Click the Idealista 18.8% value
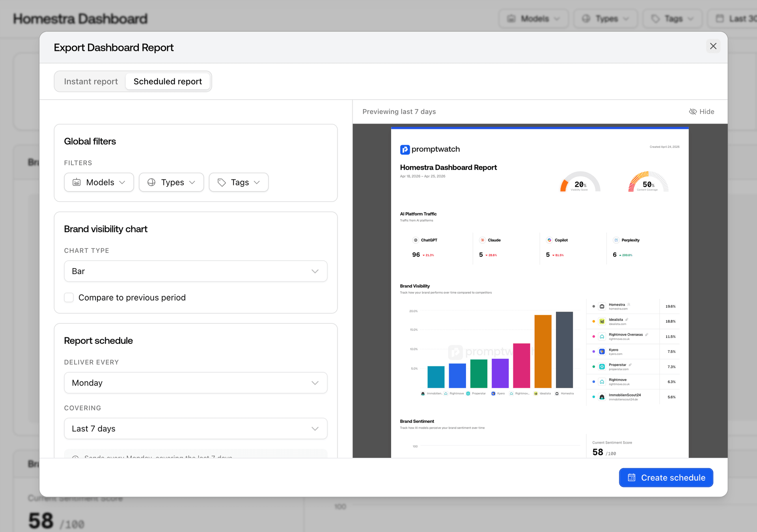This screenshot has height=532, width=757. tap(670, 321)
